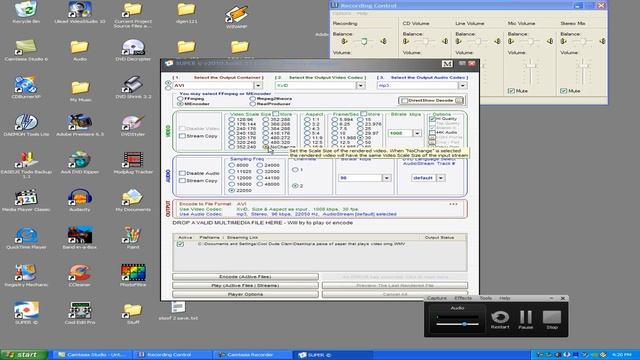This screenshot has height=360, width=640.
Task: Open Modplug Tracker desktop shortcut
Action: (133, 162)
